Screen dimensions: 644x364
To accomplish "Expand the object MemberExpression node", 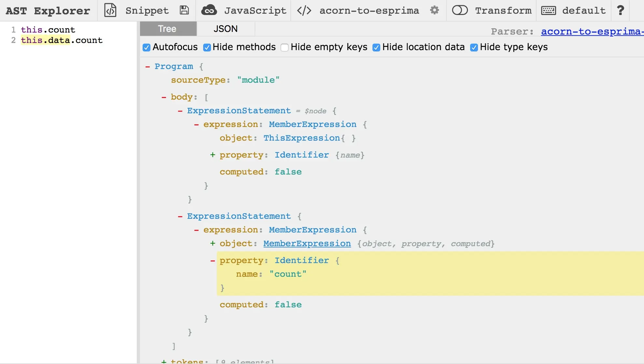I will [213, 244].
